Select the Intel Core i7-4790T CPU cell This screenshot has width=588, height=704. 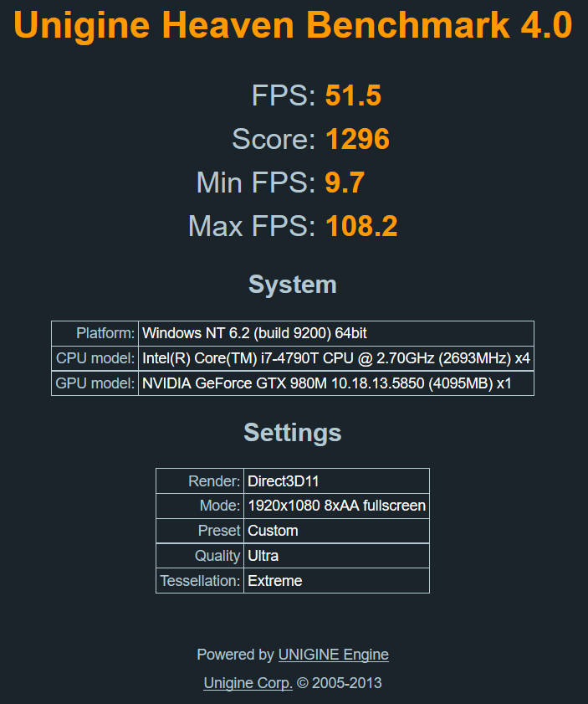coord(335,358)
